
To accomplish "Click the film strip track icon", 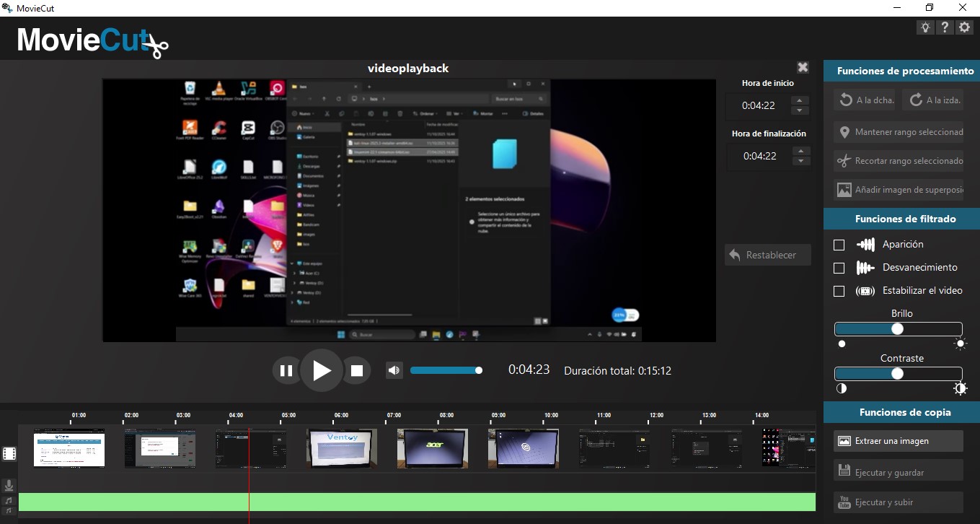I will (9, 453).
